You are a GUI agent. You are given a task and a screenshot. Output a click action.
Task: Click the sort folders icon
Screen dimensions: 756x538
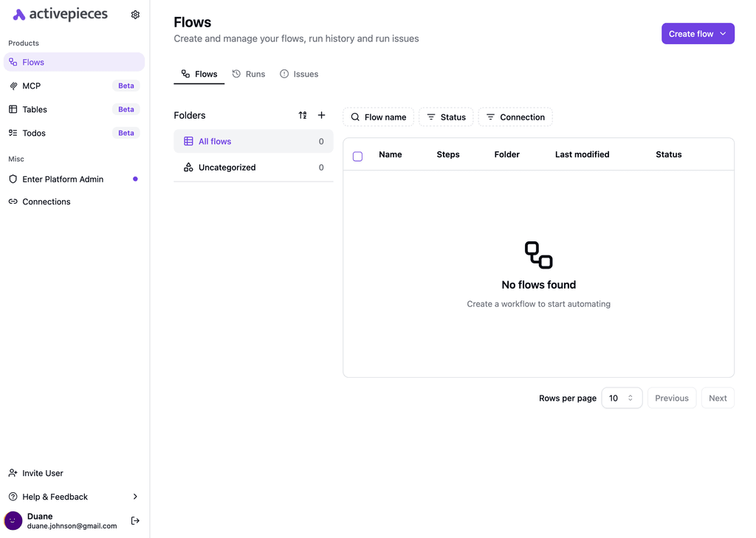click(x=302, y=115)
